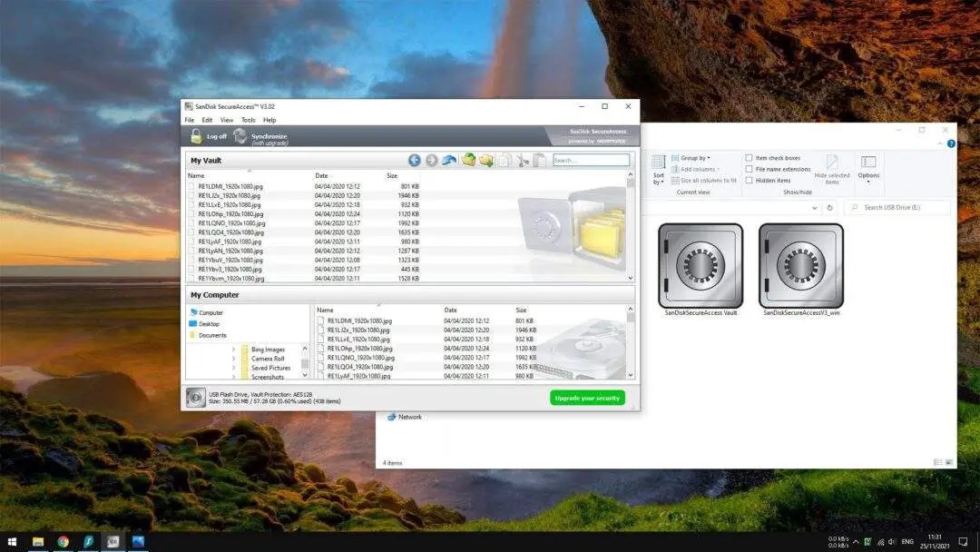Click the restore files blue arrow icon
The width and height of the screenshot is (980, 552).
(x=449, y=160)
